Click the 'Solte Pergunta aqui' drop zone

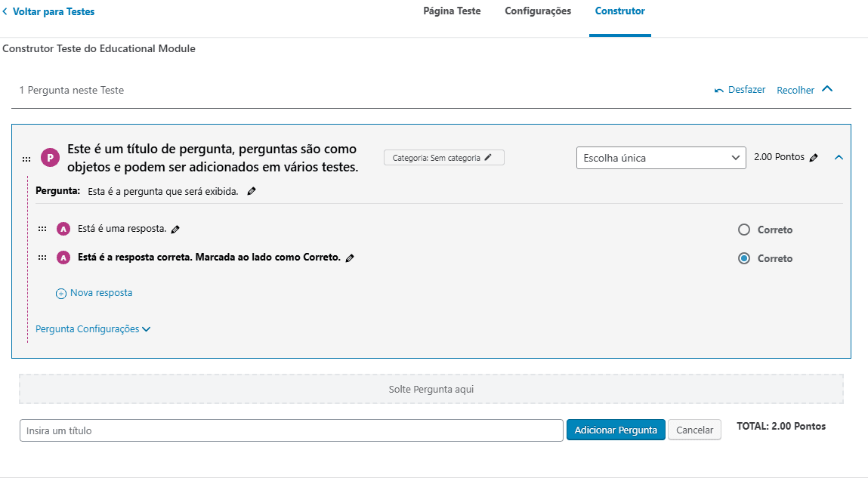(x=431, y=389)
